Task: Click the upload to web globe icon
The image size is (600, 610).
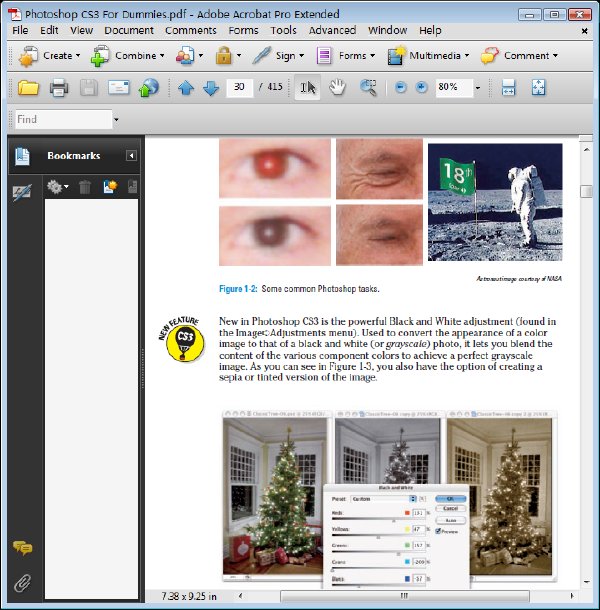Action: pos(149,88)
